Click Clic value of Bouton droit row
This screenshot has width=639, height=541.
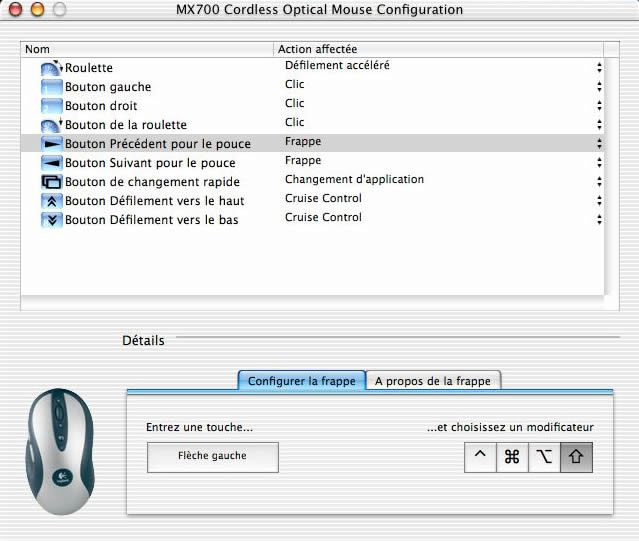point(295,103)
